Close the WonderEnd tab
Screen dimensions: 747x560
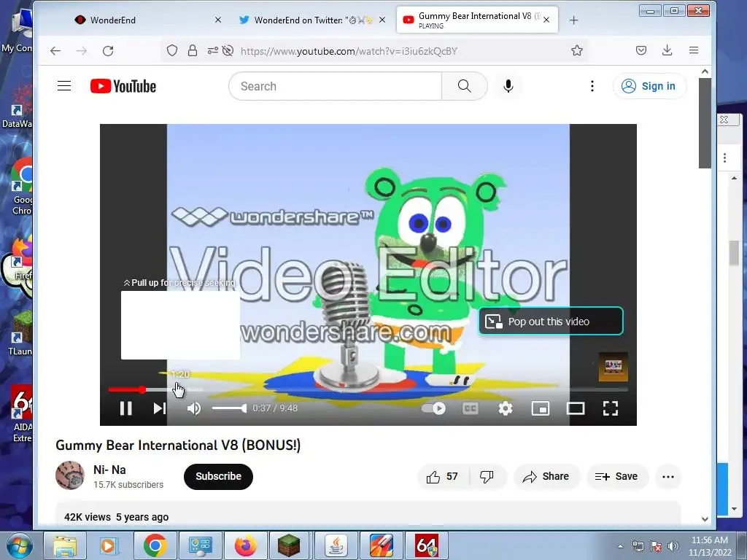[217, 20]
